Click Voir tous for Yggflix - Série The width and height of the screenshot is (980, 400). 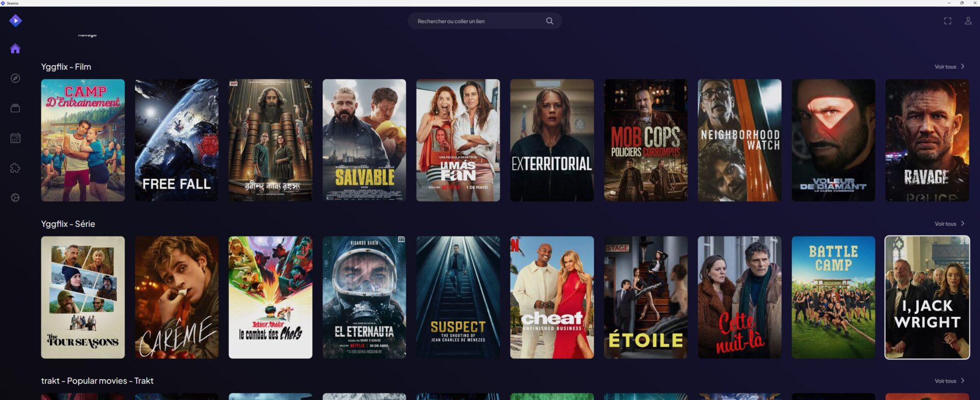pos(945,224)
